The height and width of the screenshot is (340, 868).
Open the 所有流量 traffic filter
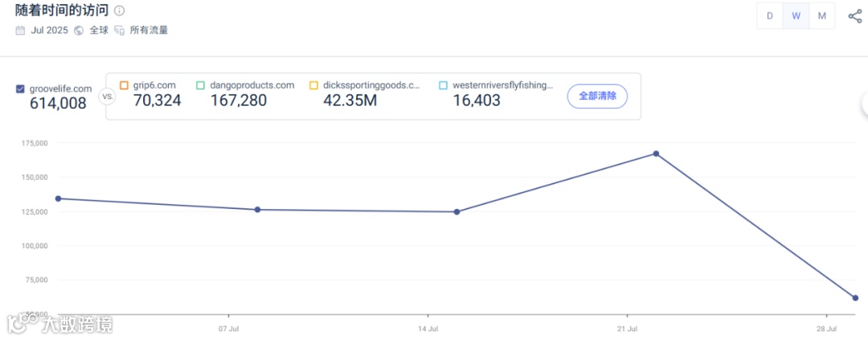tap(149, 31)
